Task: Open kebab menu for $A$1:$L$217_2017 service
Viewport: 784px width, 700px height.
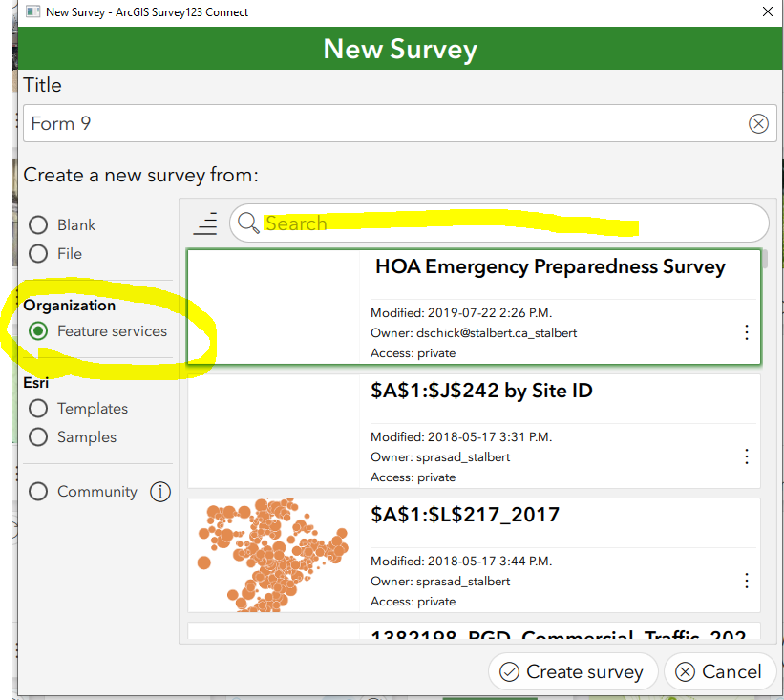Action: tap(747, 581)
